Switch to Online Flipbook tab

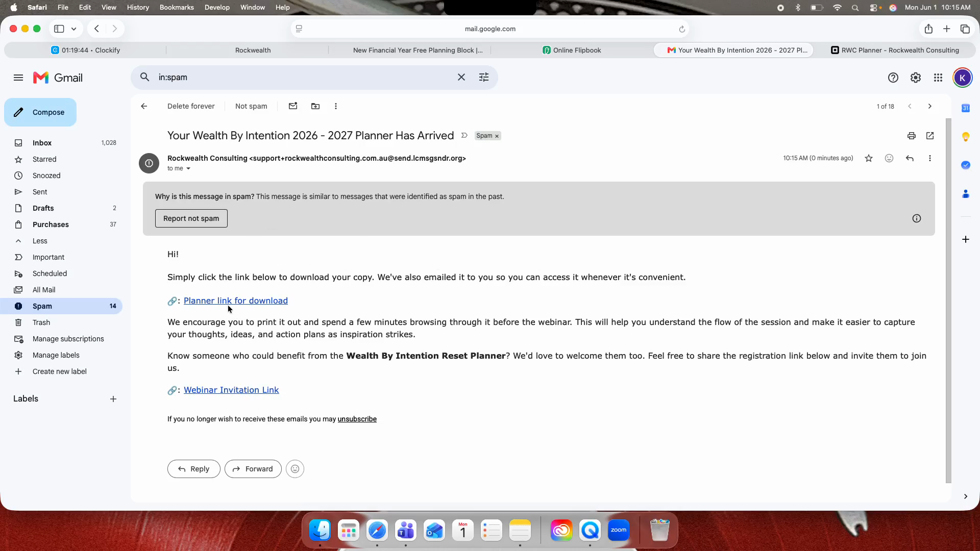point(572,50)
